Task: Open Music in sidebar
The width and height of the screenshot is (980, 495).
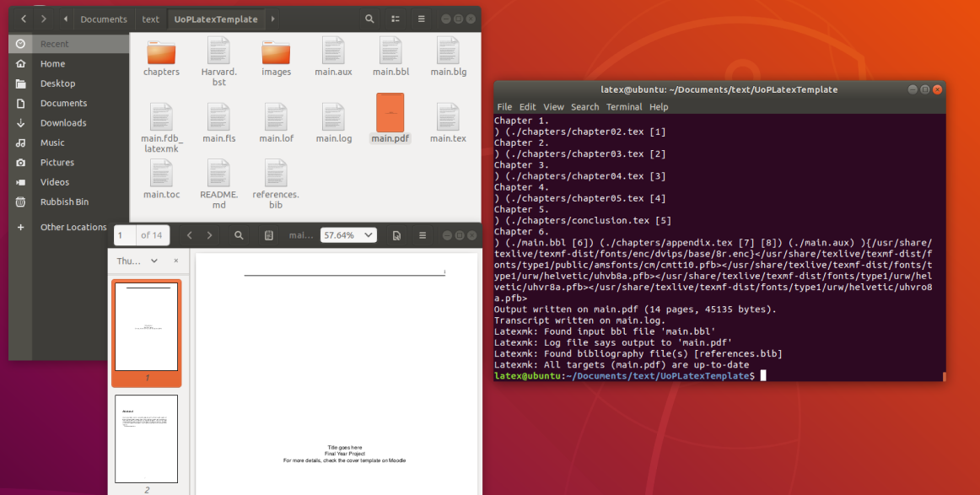Action: pyautogui.click(x=69, y=143)
